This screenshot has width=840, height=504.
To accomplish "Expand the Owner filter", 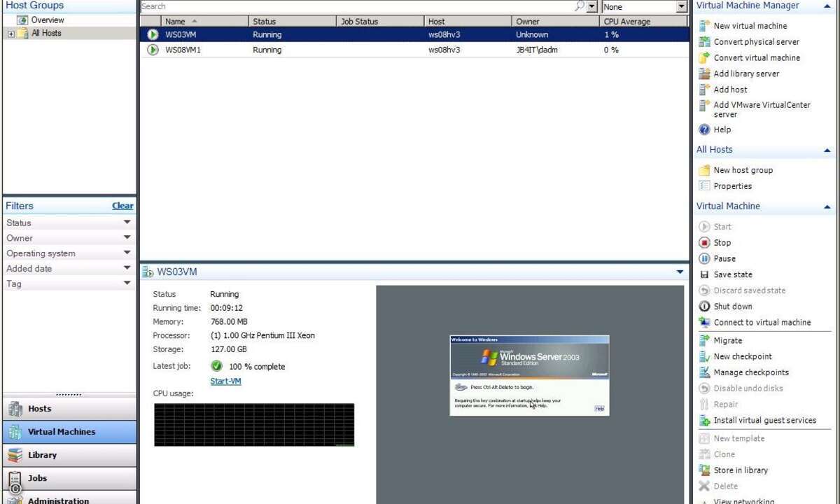I will click(127, 238).
